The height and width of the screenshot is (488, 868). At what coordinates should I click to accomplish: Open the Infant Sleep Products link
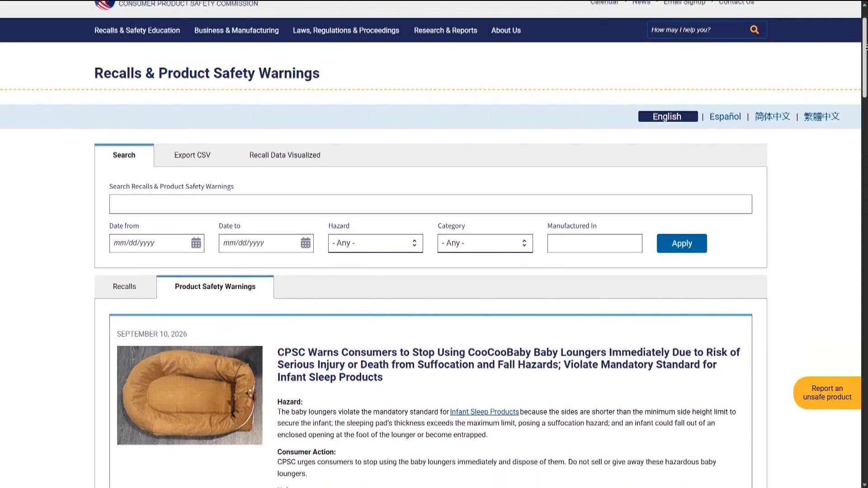pyautogui.click(x=484, y=412)
